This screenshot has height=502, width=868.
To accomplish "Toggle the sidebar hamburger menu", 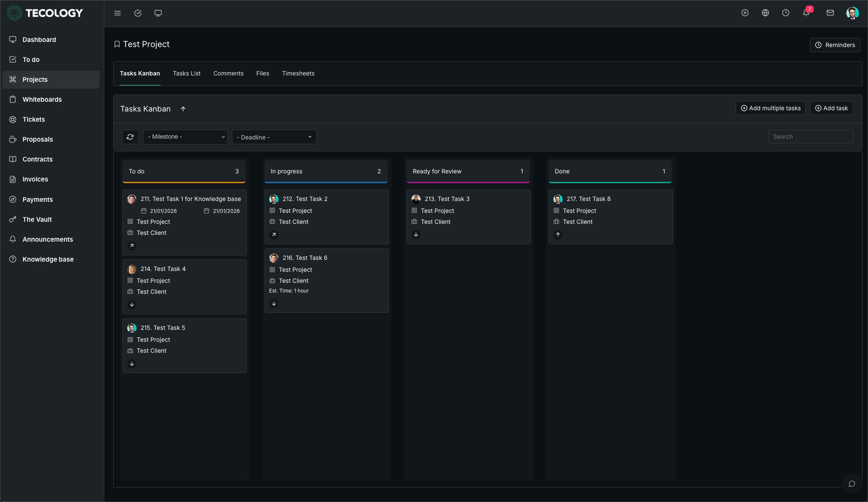I will click(117, 13).
